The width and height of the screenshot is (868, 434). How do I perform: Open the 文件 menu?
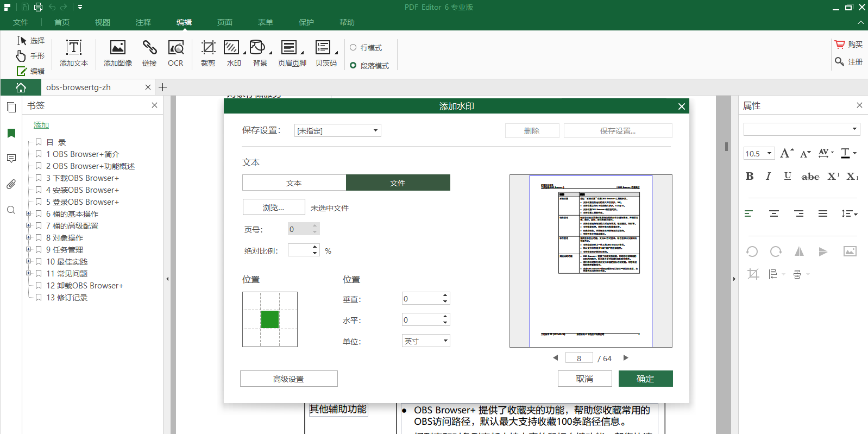coord(21,22)
